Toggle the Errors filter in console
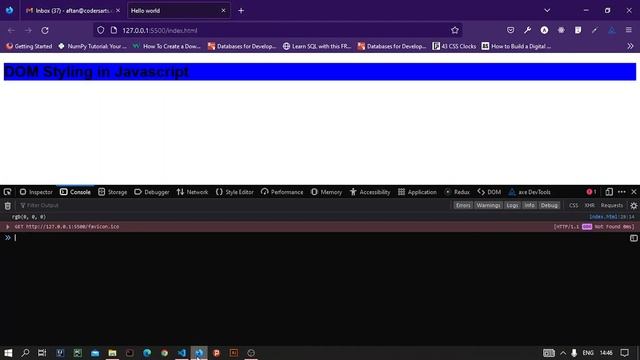 pyautogui.click(x=463, y=205)
